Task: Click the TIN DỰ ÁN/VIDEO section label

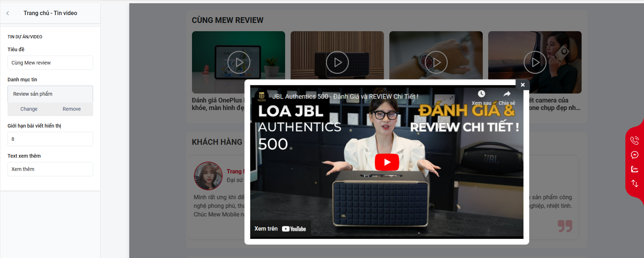Action: tap(25, 37)
